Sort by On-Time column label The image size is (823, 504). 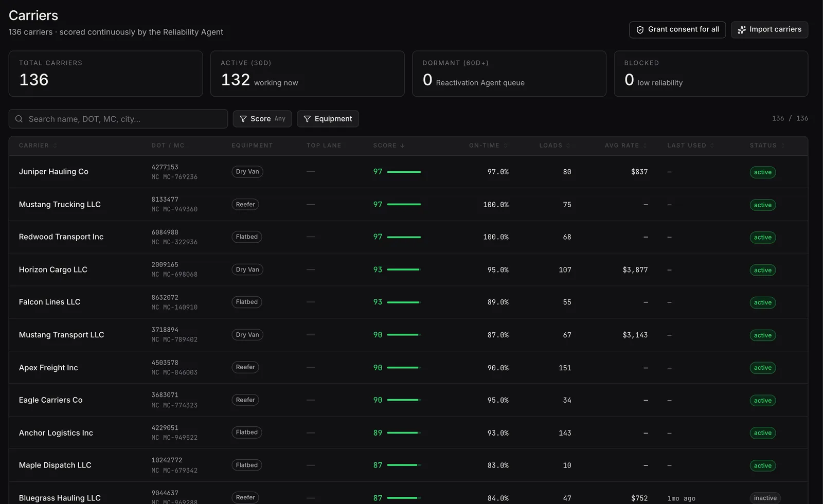[484, 146]
